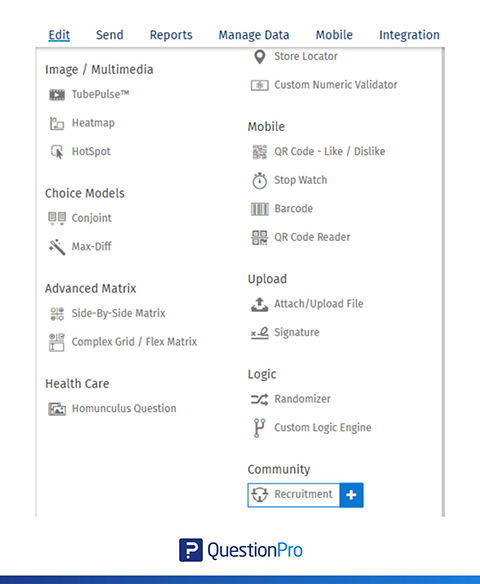Click the Attach/Upload File icon
This screenshot has height=584, width=480.
260,304
